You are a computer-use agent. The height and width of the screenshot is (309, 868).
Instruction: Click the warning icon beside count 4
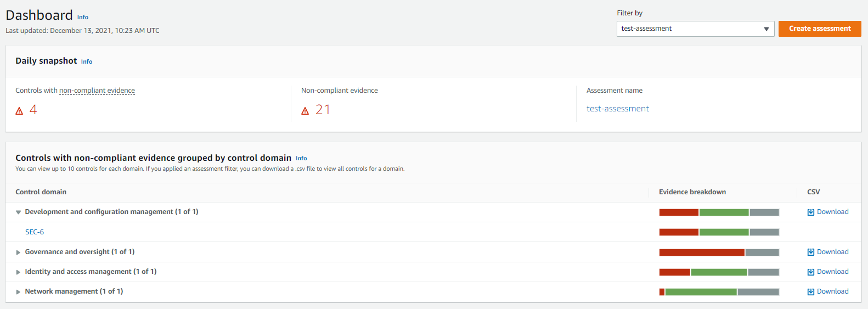pyautogui.click(x=19, y=111)
